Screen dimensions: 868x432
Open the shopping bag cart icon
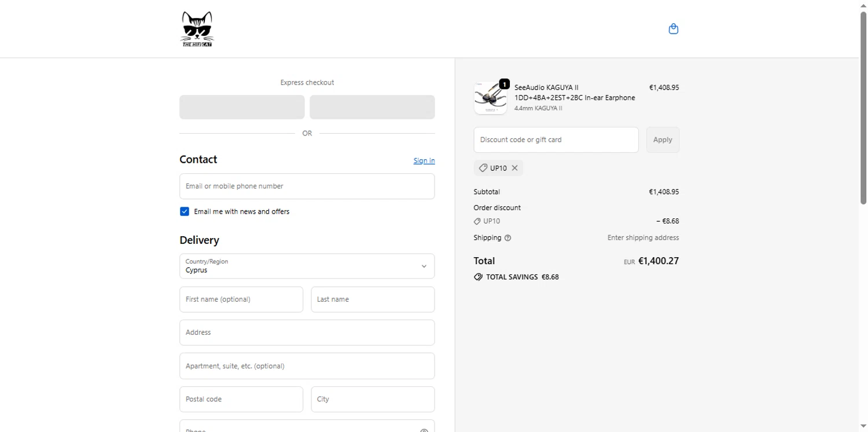[673, 29]
